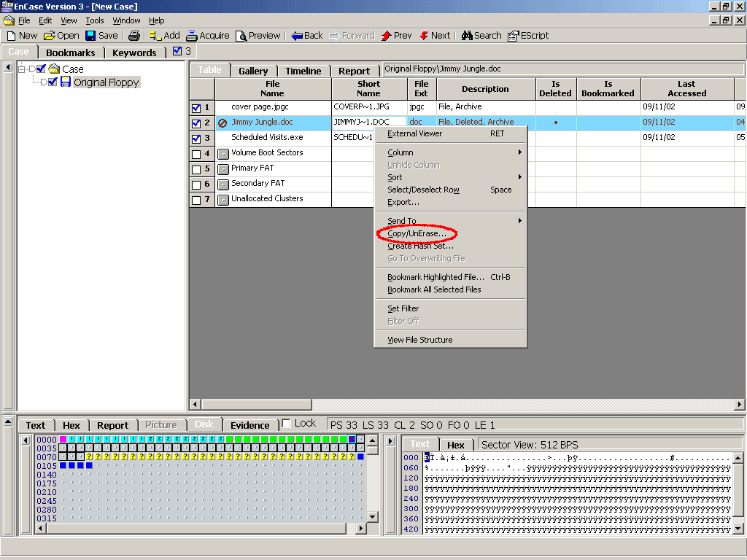747x560 pixels.
Task: Click the deleted-file icon beside Jimmy Jungle.doc
Action: [x=222, y=122]
